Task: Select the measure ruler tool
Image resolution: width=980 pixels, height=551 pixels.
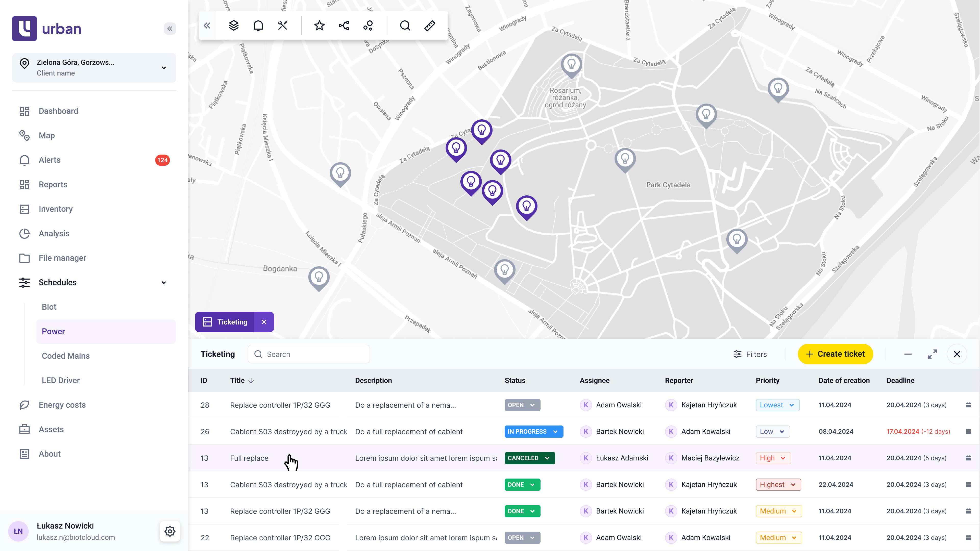Action: 430,26
